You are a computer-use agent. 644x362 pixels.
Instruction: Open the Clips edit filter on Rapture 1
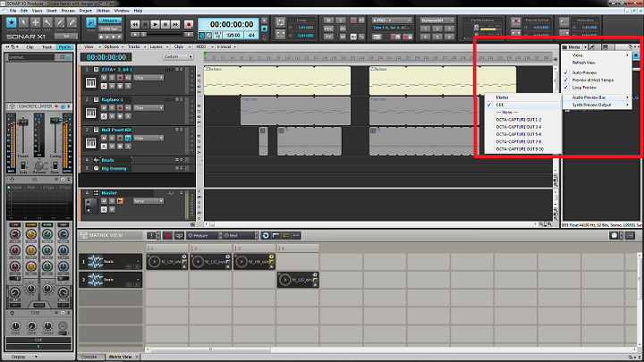click(x=148, y=107)
